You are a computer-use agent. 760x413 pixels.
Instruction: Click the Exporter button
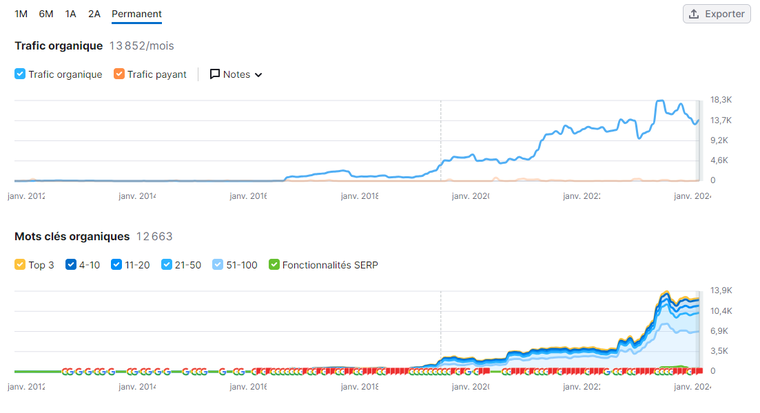tap(716, 14)
